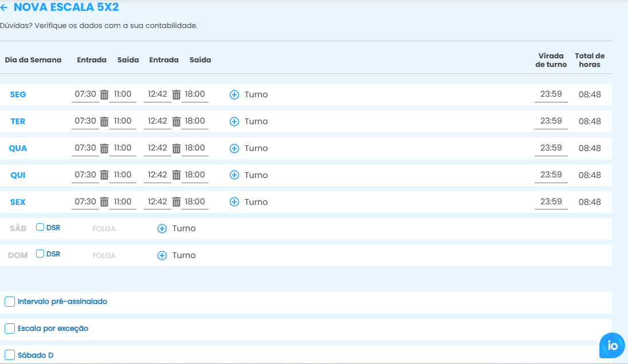Add a Turno to SEX with plus icon
This screenshot has height=364, width=628.
tap(234, 202)
